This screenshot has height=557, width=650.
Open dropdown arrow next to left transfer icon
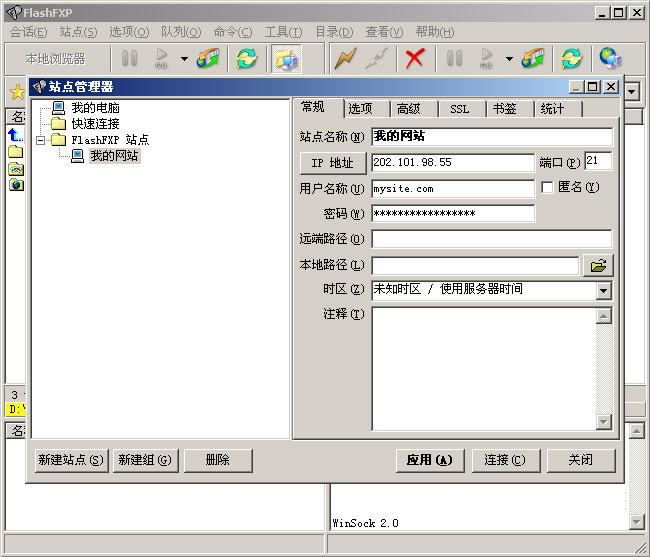click(184, 58)
